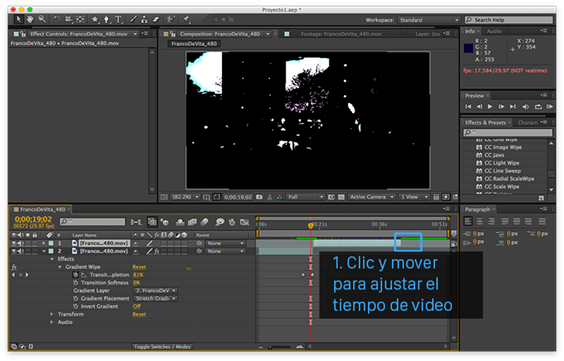Image resolution: width=564 pixels, height=361 pixels.
Task: Expand the Transform group
Action: point(52,314)
